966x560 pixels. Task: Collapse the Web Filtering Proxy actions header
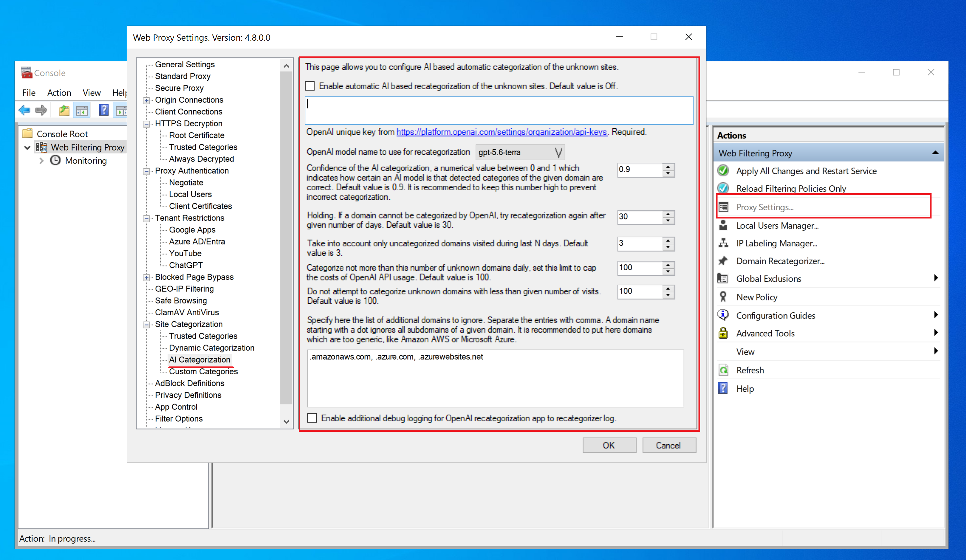(x=935, y=153)
